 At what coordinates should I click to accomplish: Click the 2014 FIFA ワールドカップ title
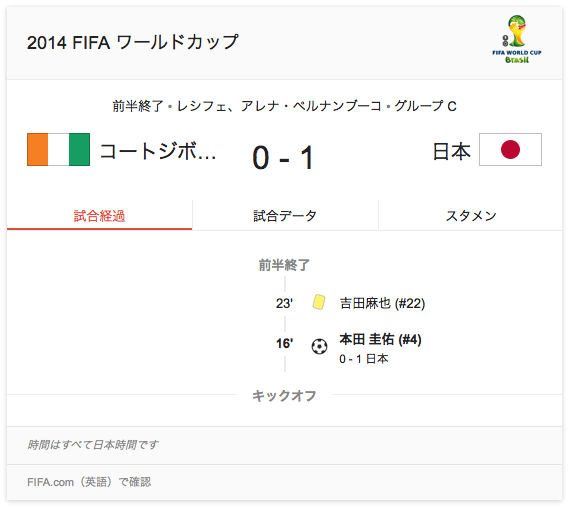pos(133,42)
